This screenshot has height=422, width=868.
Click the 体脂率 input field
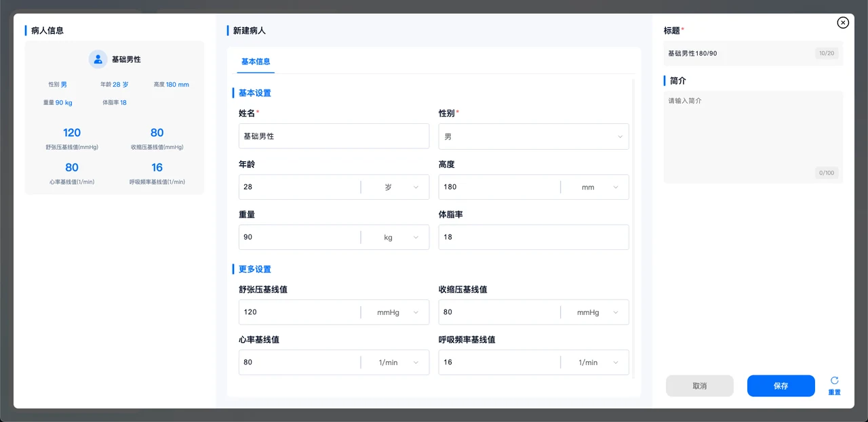coord(534,237)
